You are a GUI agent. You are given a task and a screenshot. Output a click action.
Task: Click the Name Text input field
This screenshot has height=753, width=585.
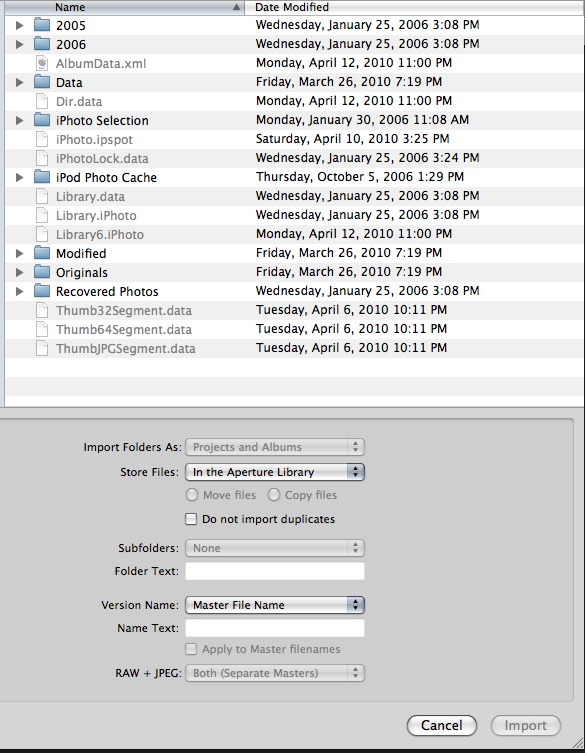tap(275, 628)
